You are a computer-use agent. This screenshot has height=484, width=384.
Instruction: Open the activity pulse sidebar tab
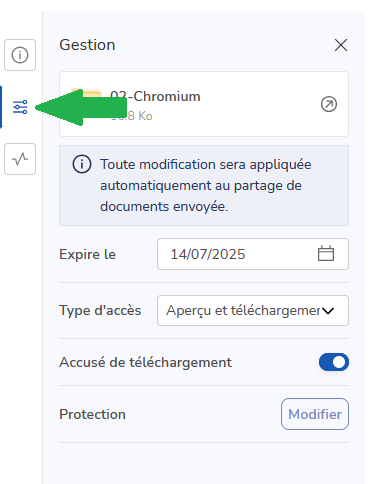click(x=20, y=159)
